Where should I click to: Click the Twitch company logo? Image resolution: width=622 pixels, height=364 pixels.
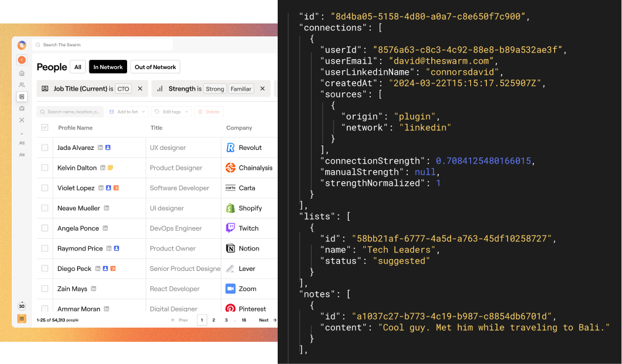point(231,228)
